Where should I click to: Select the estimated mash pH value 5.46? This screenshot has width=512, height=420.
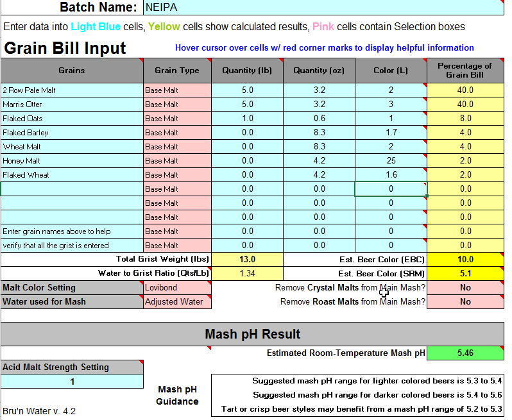[465, 353]
